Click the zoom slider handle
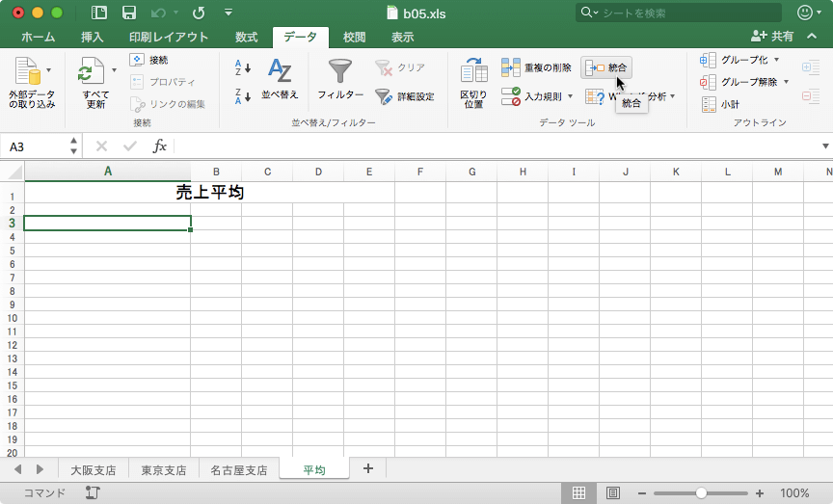 (x=701, y=493)
